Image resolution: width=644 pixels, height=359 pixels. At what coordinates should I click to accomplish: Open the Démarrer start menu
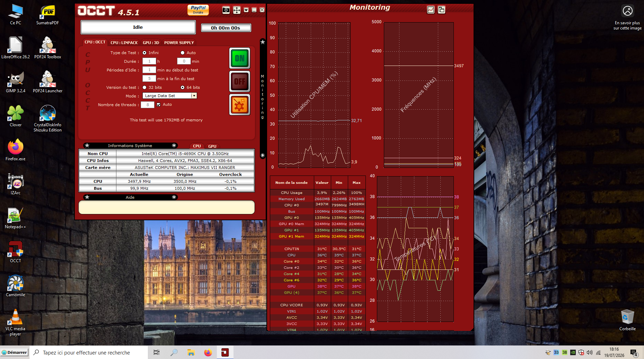click(x=14, y=352)
